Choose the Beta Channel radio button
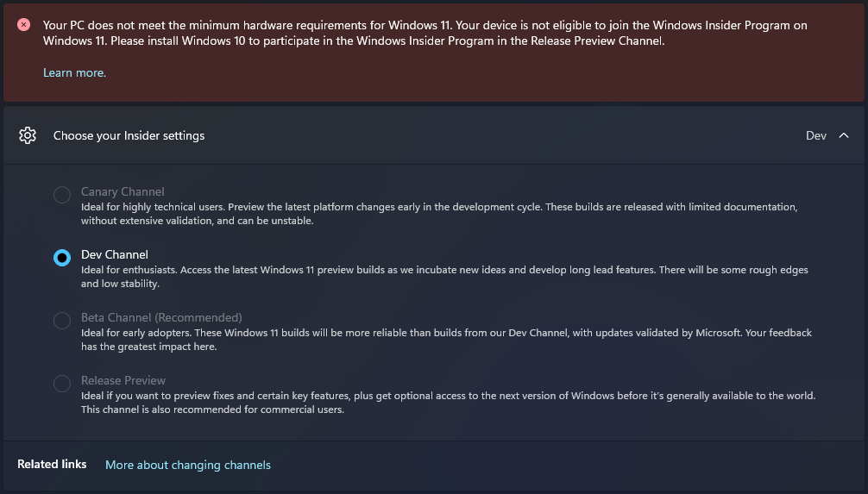Image resolution: width=868 pixels, height=494 pixels. (62, 321)
